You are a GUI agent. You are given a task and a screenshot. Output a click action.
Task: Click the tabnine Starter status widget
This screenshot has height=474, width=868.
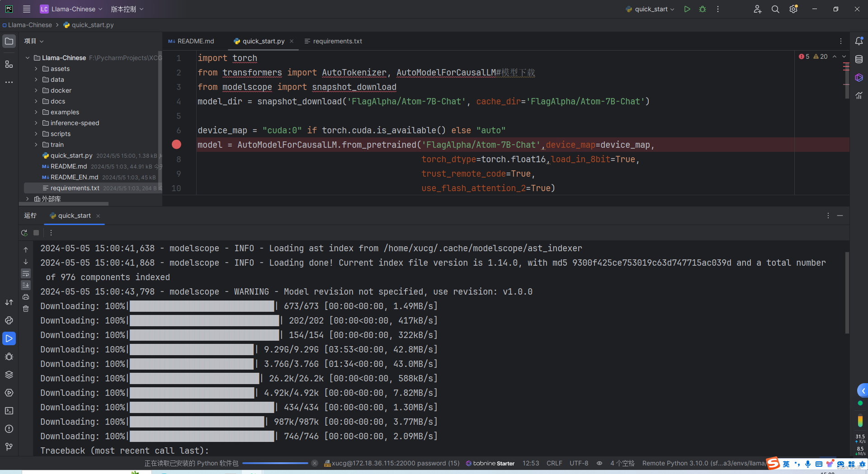click(490, 463)
